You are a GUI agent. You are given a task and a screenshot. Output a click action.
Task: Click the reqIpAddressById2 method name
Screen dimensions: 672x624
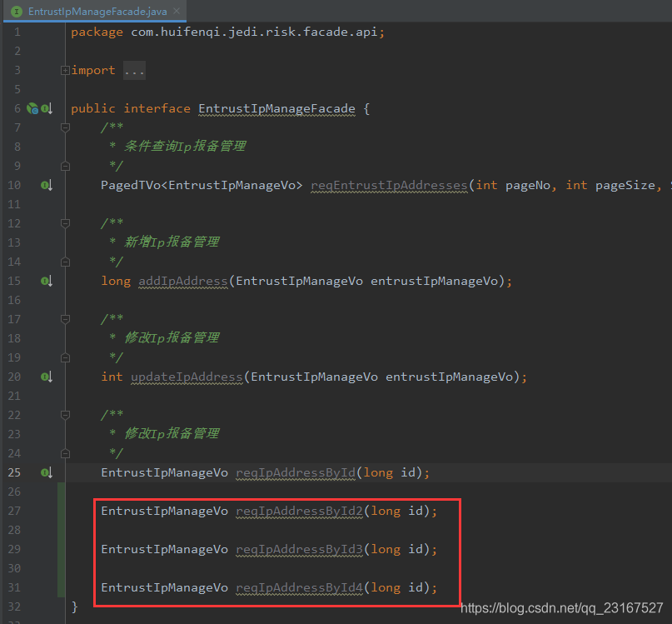tap(299, 511)
